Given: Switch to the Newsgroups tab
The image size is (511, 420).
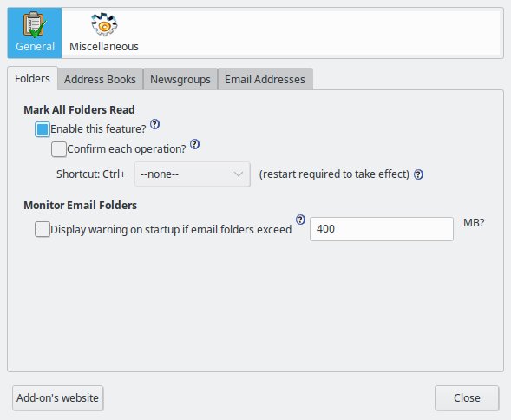Looking at the screenshot, I should point(180,79).
